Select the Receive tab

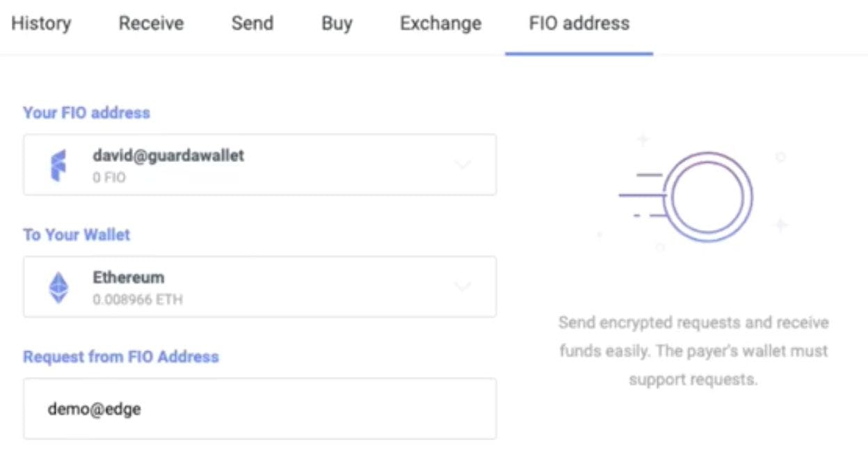[x=151, y=23]
